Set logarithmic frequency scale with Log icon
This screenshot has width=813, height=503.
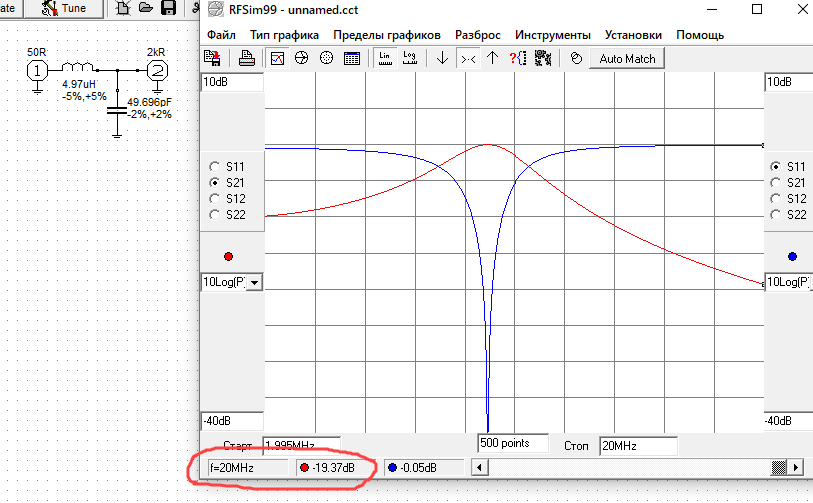409,59
